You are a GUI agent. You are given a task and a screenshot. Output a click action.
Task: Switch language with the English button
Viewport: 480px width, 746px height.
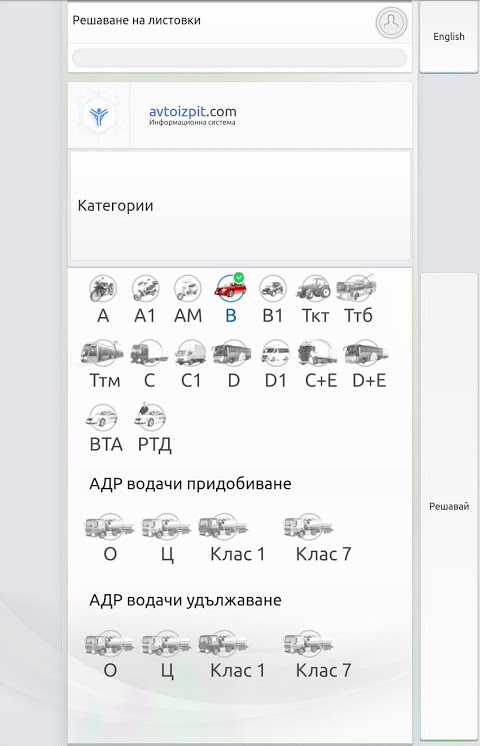(449, 37)
